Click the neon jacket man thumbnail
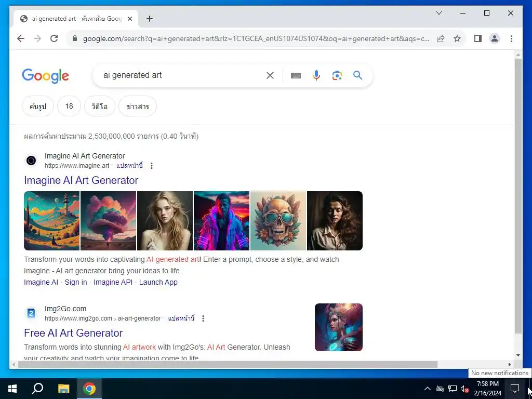The width and height of the screenshot is (532, 399). (x=221, y=221)
